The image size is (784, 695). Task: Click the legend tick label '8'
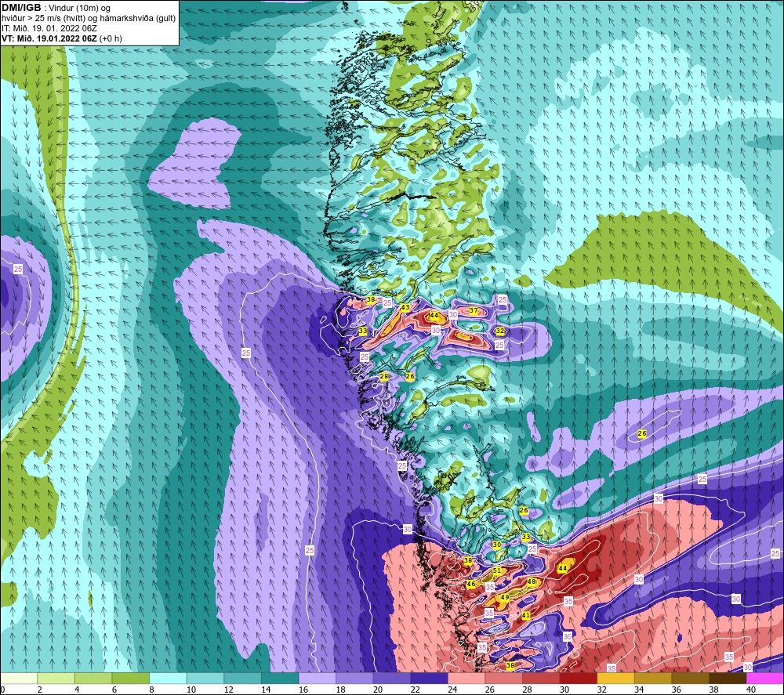click(x=151, y=690)
